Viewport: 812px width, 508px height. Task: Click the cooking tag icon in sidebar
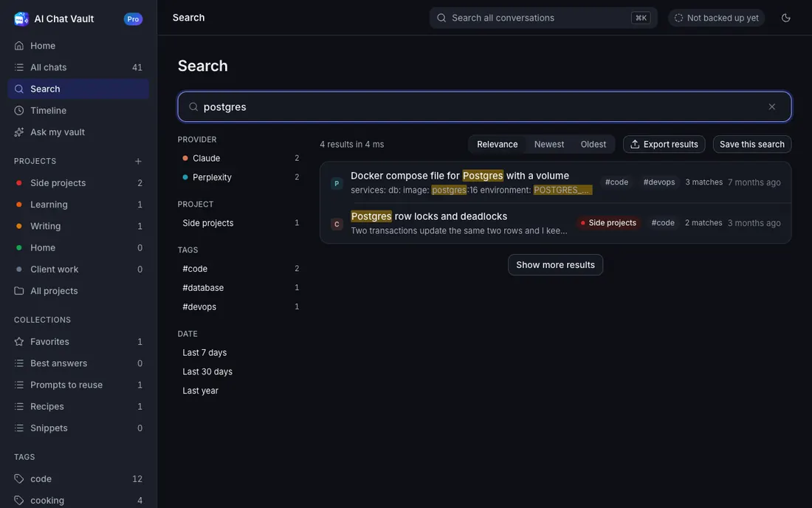pyautogui.click(x=19, y=500)
